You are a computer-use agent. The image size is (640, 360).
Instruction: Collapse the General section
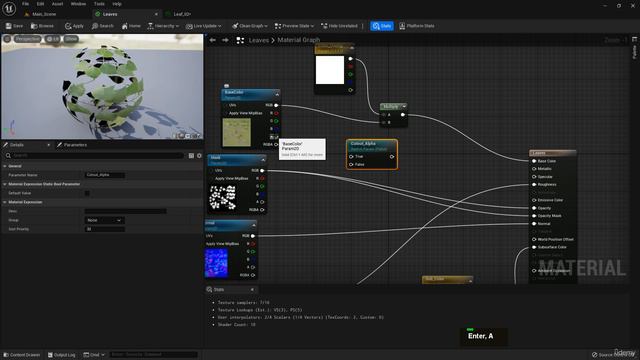click(x=5, y=166)
